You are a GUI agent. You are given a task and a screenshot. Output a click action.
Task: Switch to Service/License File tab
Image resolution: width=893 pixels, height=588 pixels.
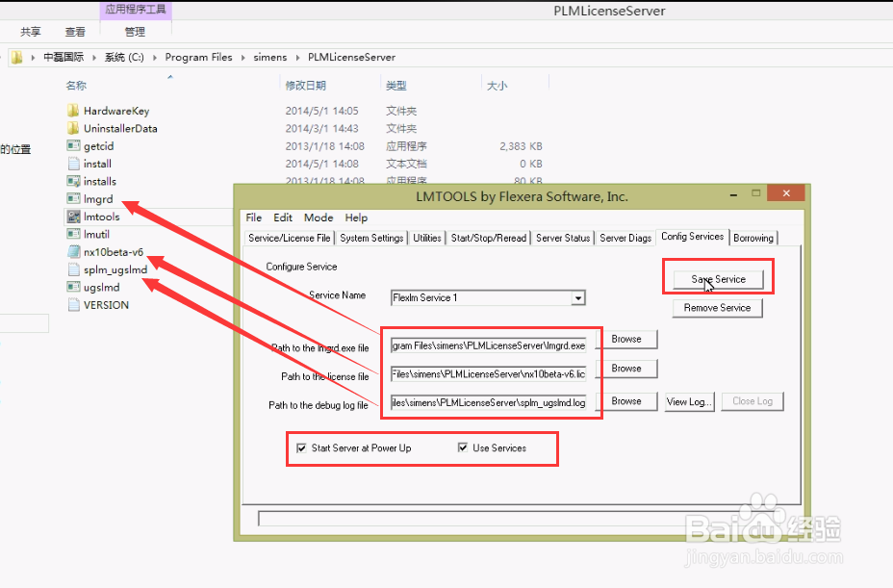click(x=290, y=238)
